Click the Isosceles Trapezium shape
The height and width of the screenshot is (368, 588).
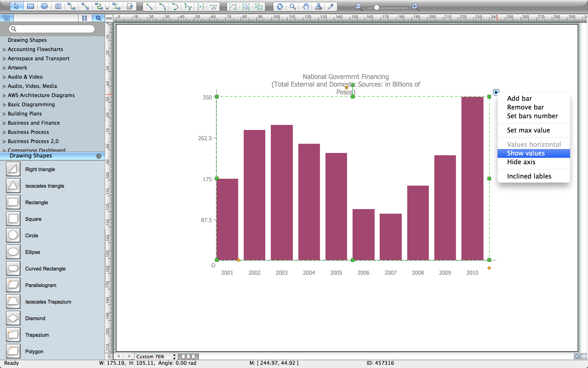pyautogui.click(x=13, y=302)
